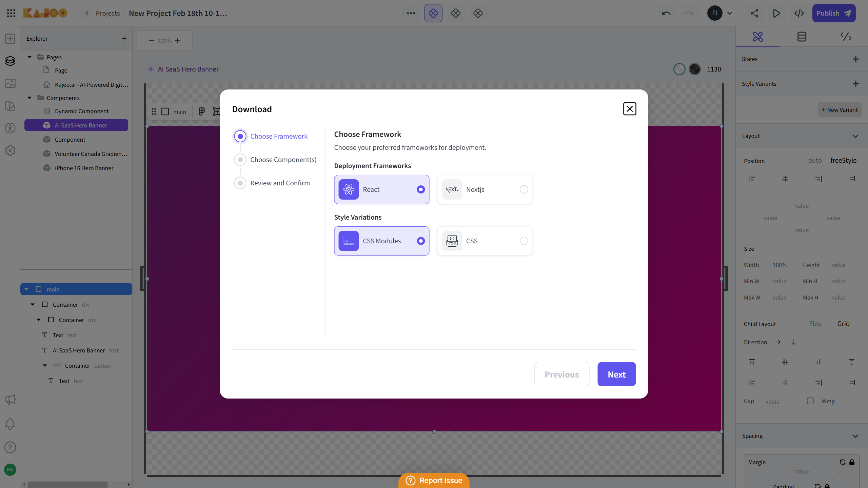Click the Publish button
868x488 pixels.
(834, 13)
